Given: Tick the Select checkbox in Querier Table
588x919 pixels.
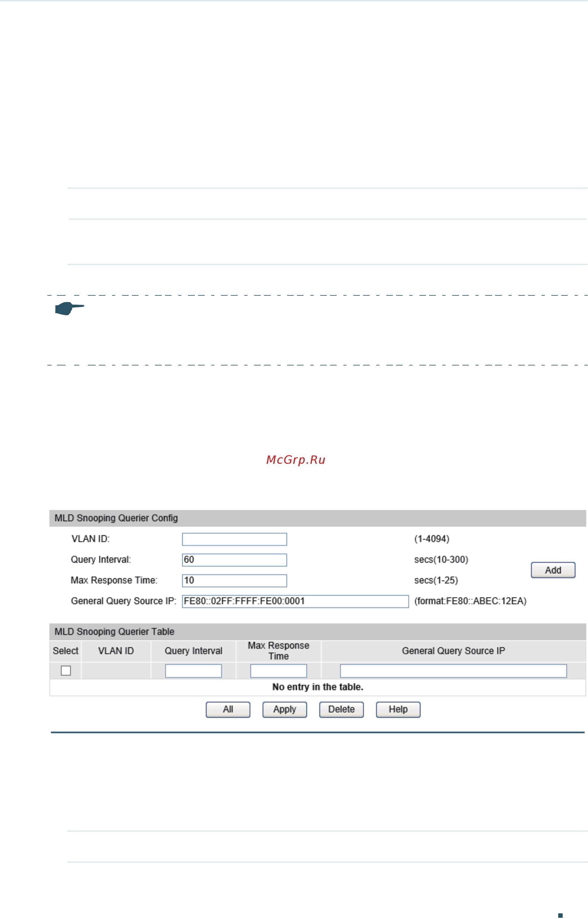Looking at the screenshot, I should [66, 671].
